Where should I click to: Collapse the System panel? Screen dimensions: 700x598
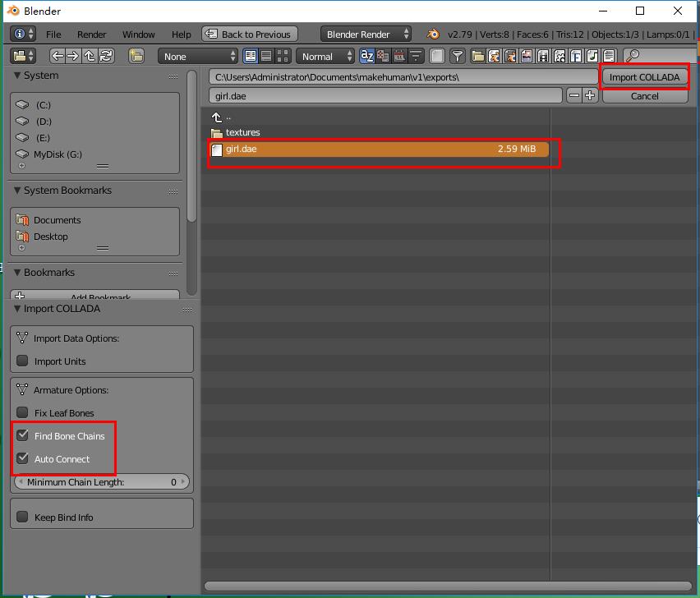tap(17, 76)
